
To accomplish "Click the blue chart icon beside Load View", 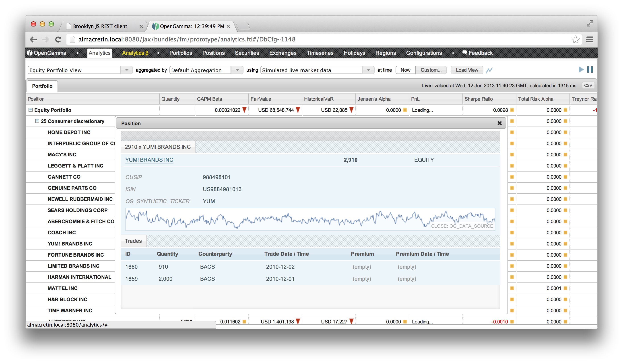I will (489, 70).
